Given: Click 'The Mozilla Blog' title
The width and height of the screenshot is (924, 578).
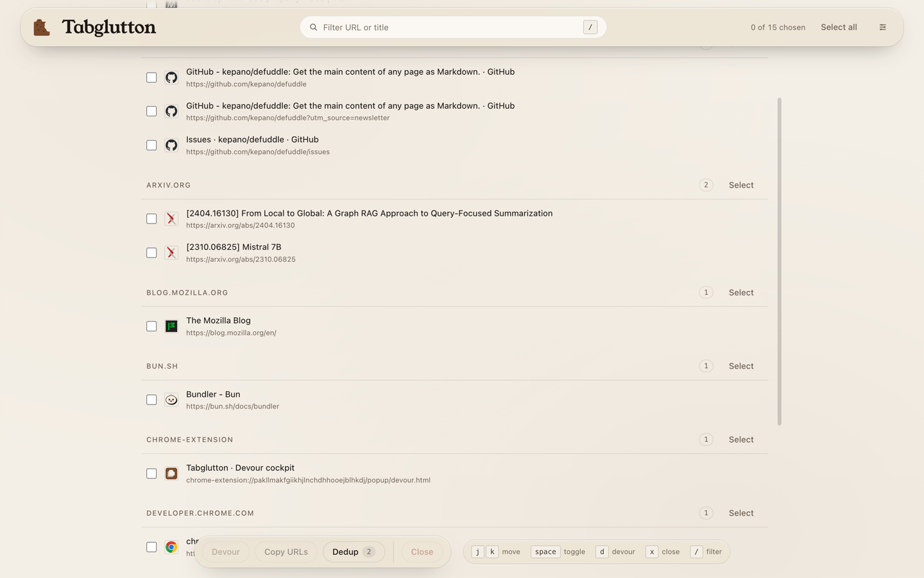Looking at the screenshot, I should [218, 320].
